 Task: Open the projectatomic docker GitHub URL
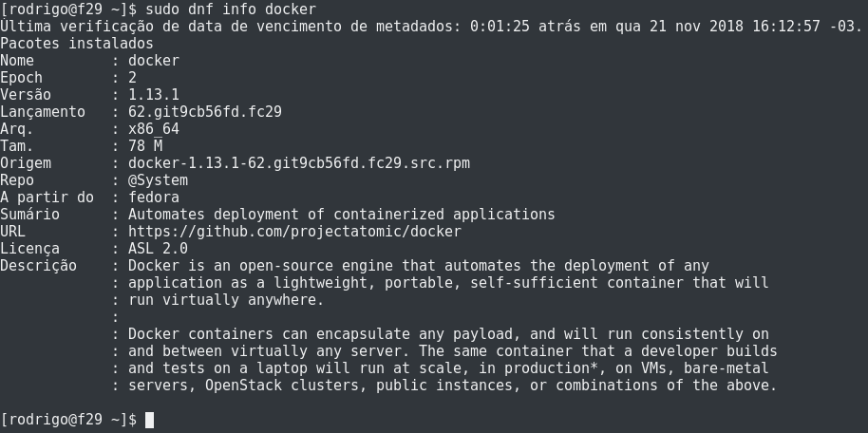(x=294, y=232)
